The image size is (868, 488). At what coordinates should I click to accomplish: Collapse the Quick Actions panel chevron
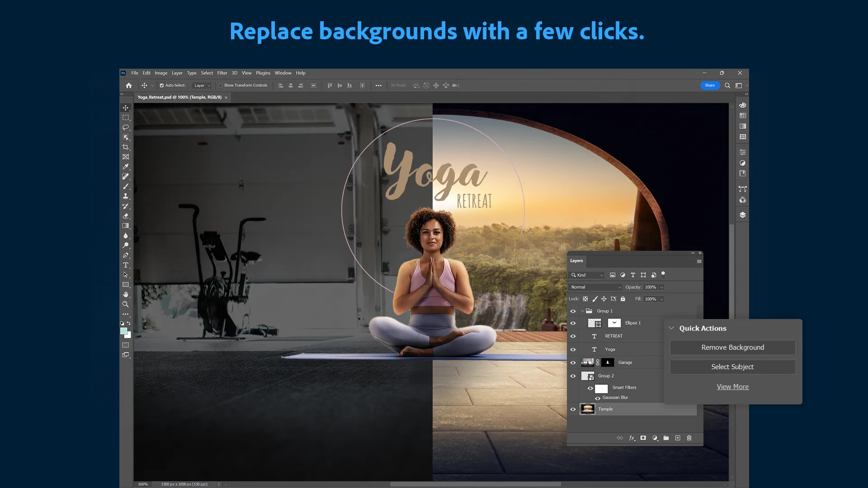click(x=671, y=328)
